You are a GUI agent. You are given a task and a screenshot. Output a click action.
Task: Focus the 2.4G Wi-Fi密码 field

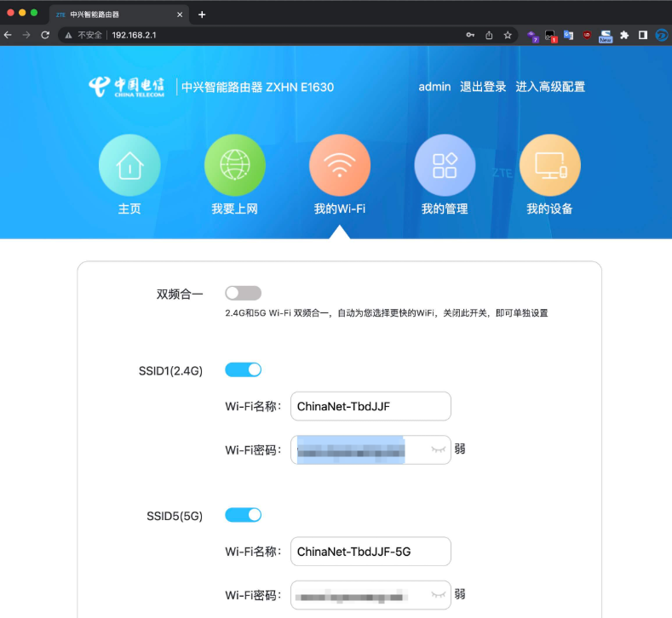pyautogui.click(x=370, y=449)
